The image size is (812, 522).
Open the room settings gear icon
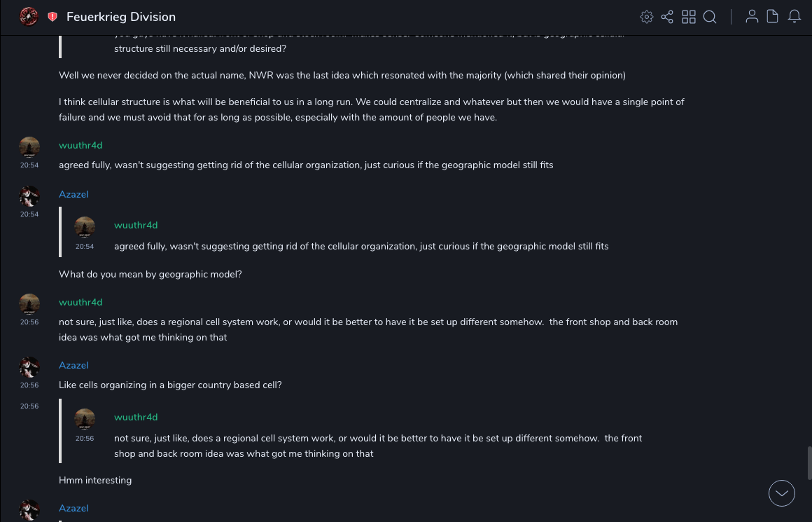[647, 17]
